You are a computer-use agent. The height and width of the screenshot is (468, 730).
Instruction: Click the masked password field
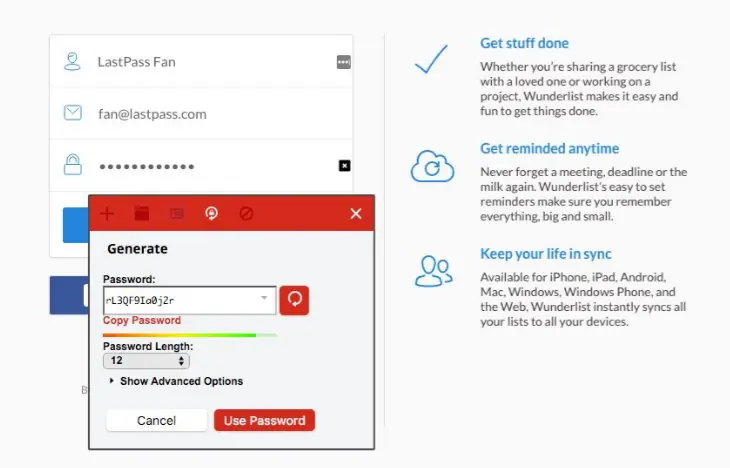pos(201,166)
